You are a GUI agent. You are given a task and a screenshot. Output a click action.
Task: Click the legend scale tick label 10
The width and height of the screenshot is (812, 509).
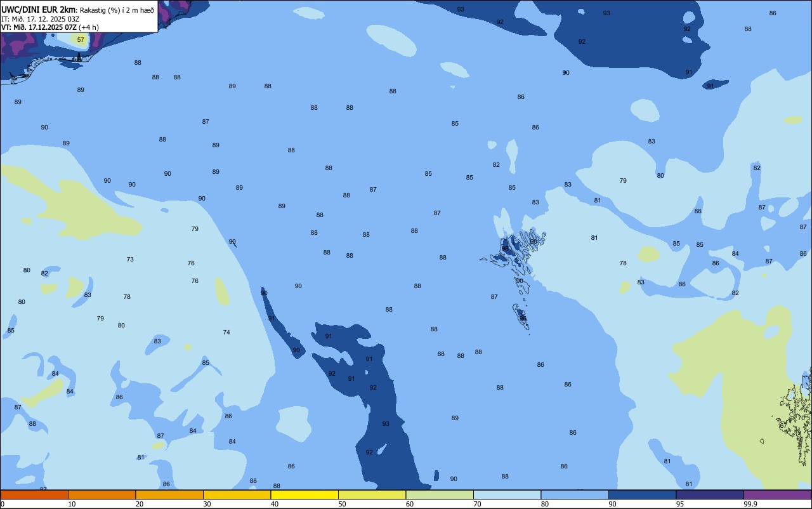[72, 504]
